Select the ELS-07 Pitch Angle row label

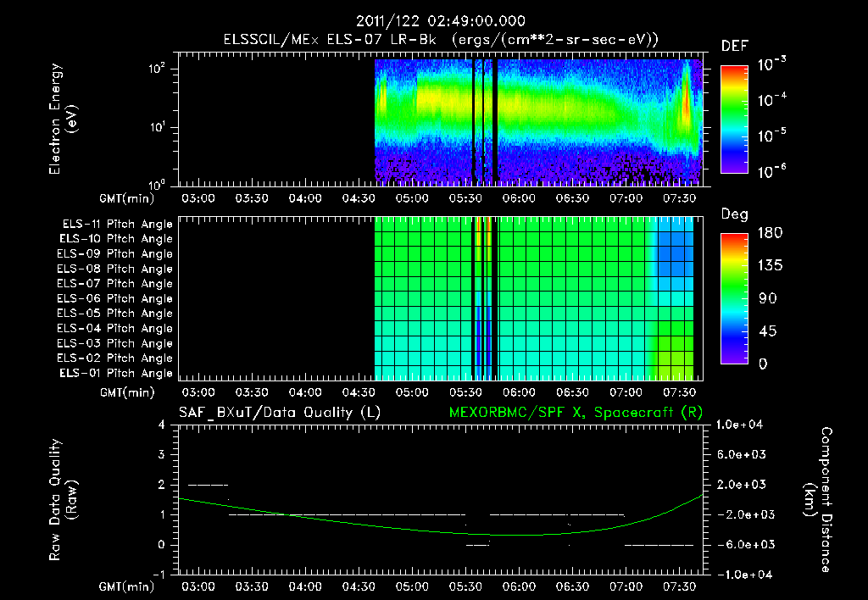[115, 284]
